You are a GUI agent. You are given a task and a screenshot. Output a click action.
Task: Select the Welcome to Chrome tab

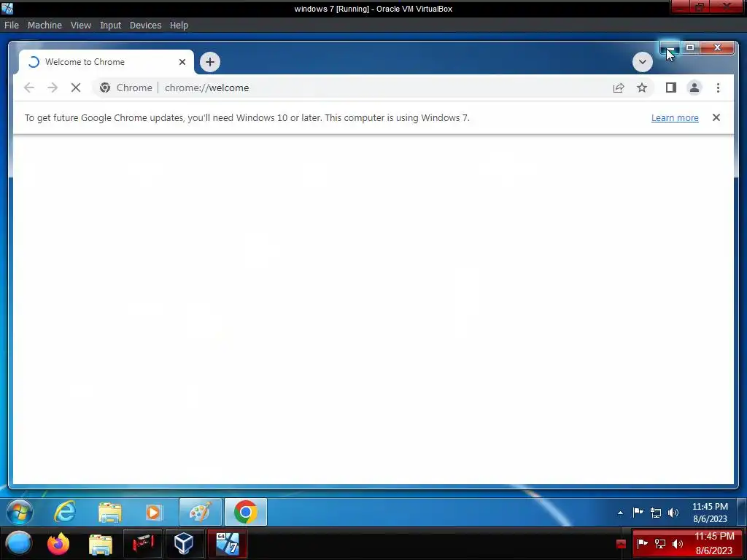106,62
